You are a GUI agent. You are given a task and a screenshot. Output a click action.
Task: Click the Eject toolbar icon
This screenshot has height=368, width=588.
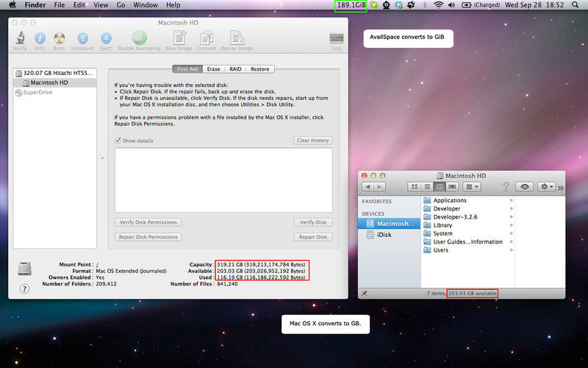(106, 38)
